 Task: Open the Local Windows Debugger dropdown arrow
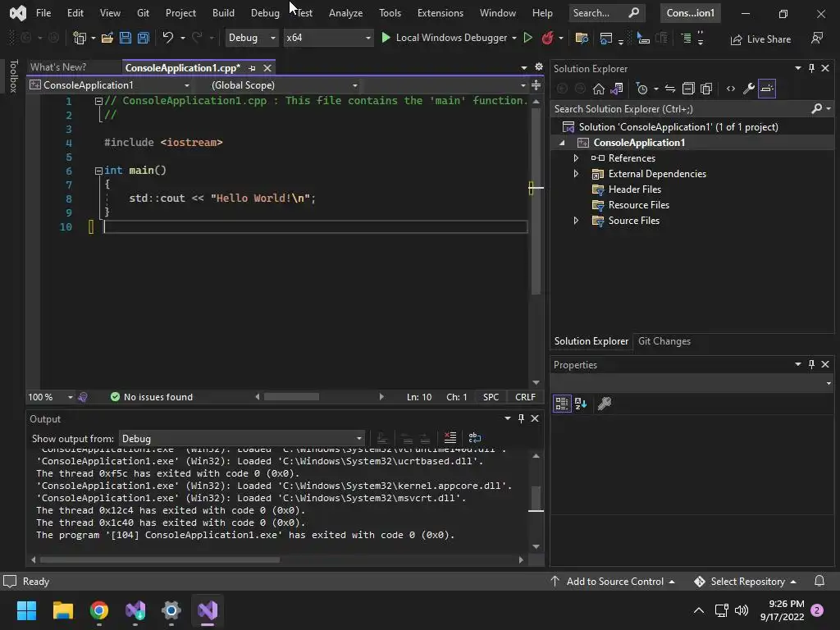click(x=514, y=38)
